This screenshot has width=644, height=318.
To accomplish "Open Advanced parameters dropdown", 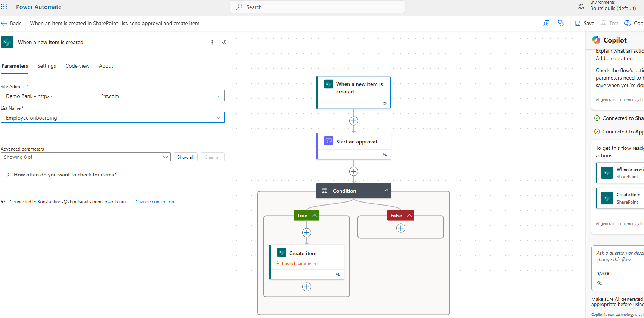I will pyautogui.click(x=86, y=157).
